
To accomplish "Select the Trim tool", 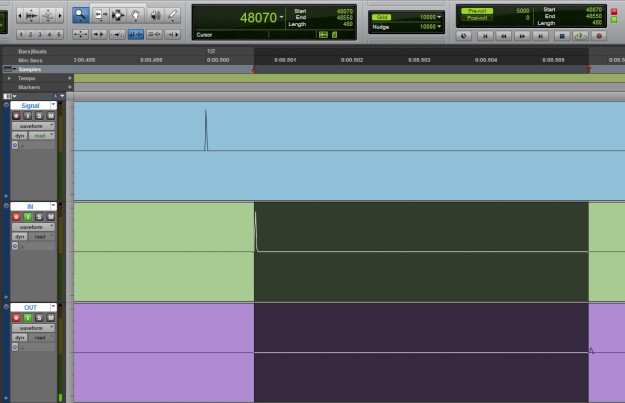I will point(100,15).
